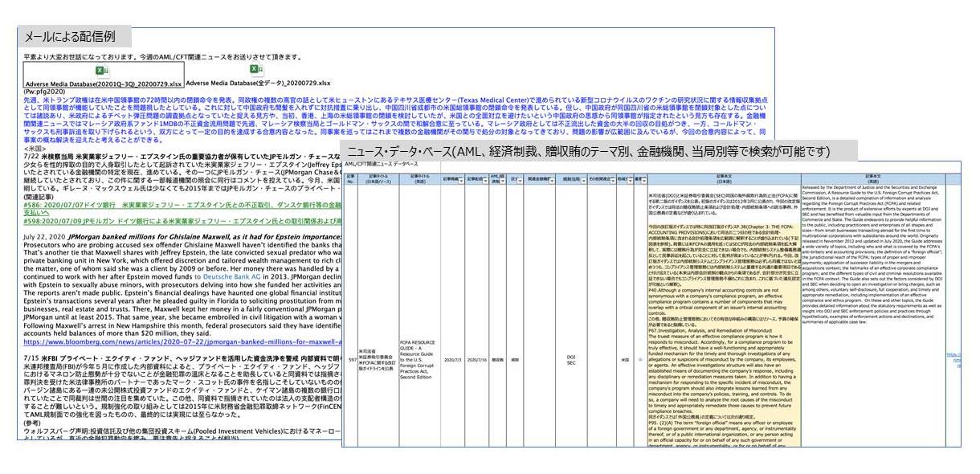Open related article link #598 about JPモルガン

click(181, 220)
